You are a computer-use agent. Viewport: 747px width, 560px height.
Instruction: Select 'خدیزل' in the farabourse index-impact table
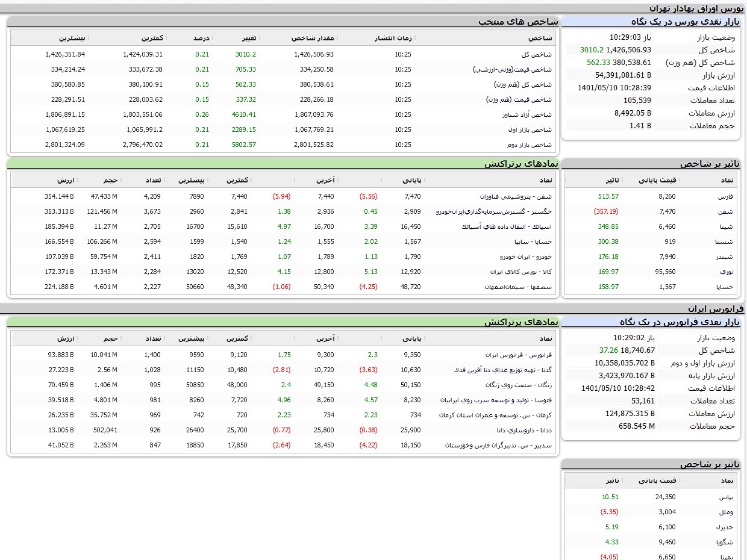(x=725, y=527)
